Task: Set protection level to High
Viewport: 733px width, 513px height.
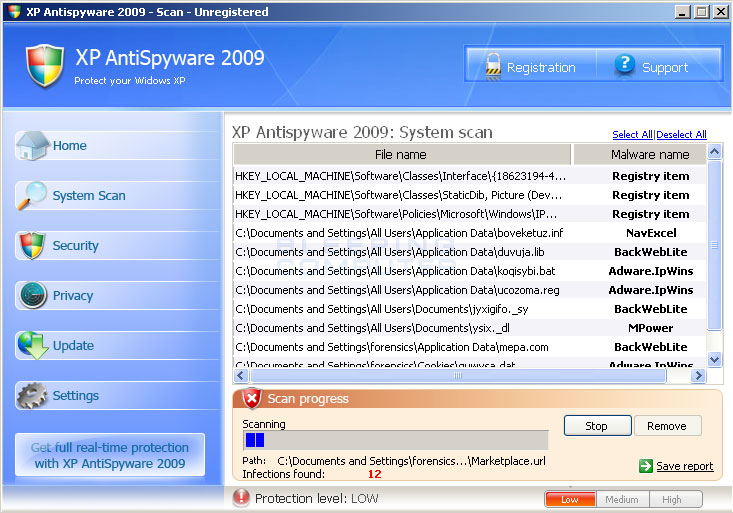Action: click(675, 499)
